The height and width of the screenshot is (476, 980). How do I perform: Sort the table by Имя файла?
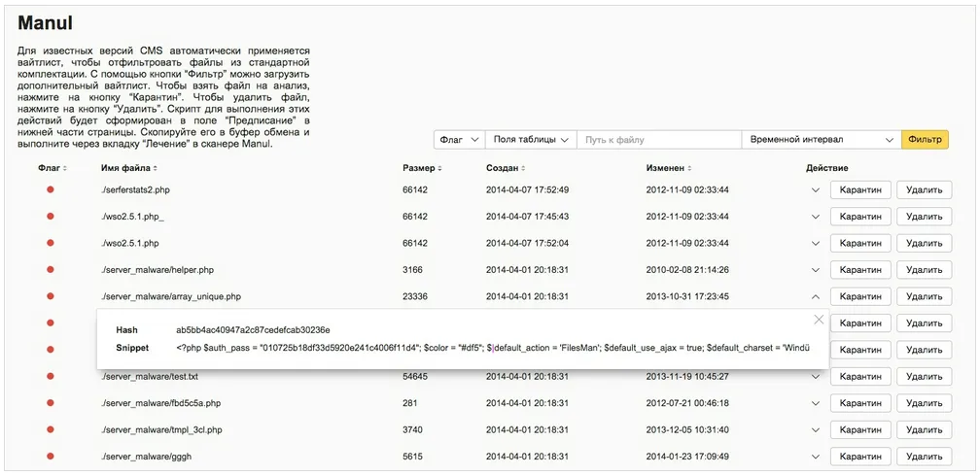click(129, 168)
